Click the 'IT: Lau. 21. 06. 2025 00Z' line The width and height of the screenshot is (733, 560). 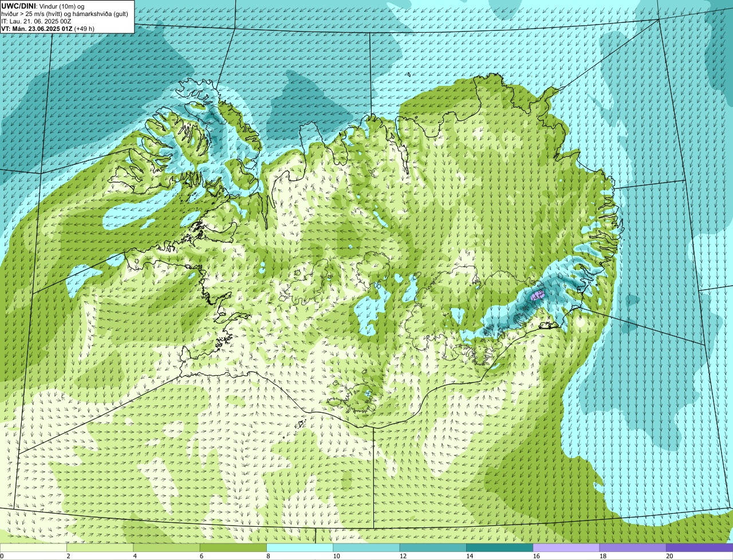36,21
